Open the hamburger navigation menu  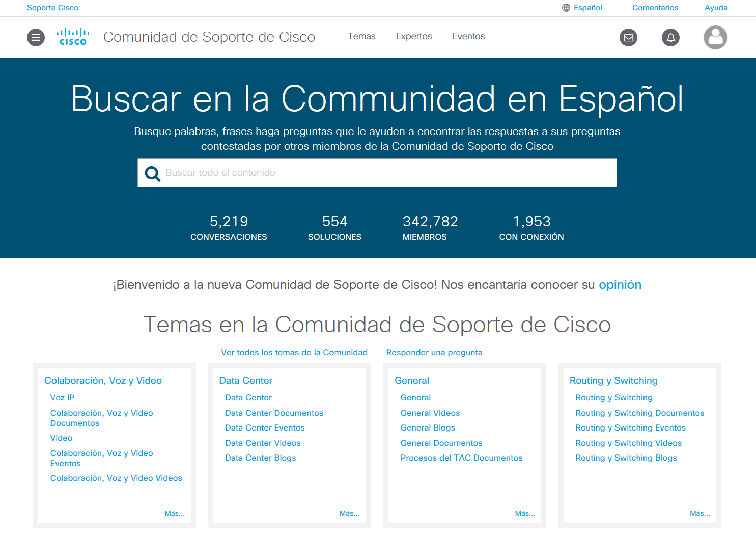pos(36,37)
